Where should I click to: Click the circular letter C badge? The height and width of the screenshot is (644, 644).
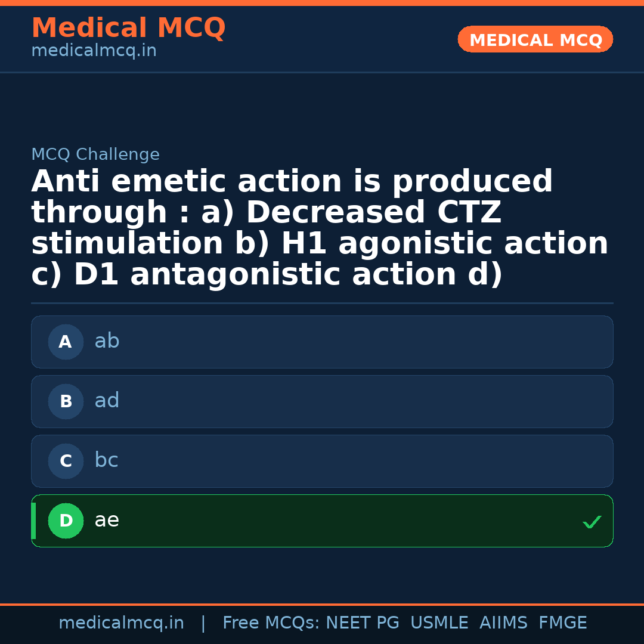pyautogui.click(x=66, y=461)
